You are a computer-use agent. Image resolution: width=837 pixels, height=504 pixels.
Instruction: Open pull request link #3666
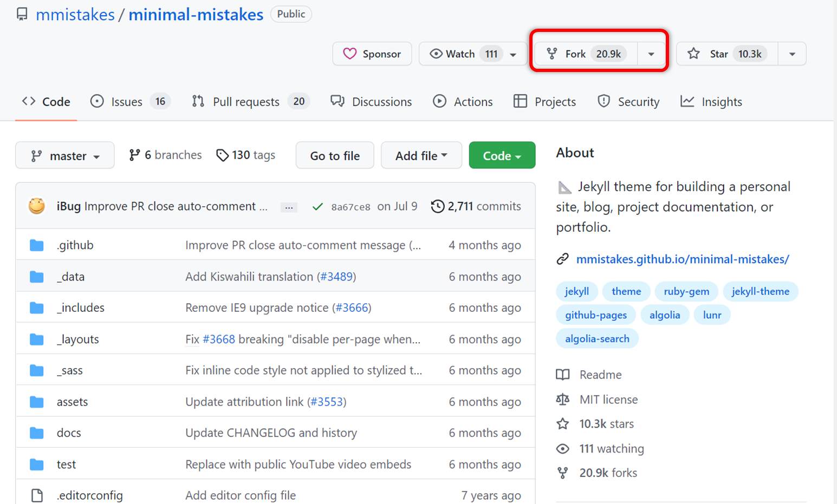click(x=352, y=307)
